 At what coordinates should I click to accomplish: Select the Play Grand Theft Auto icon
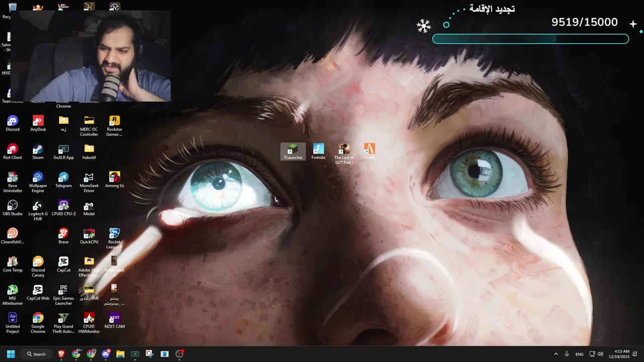click(63, 323)
